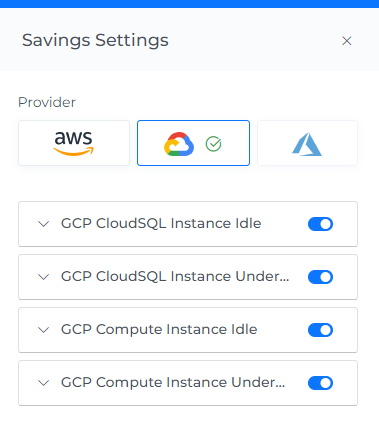Click GCP CloudSQL Instance Under... row text
The height and width of the screenshot is (421, 379).
coord(175,276)
